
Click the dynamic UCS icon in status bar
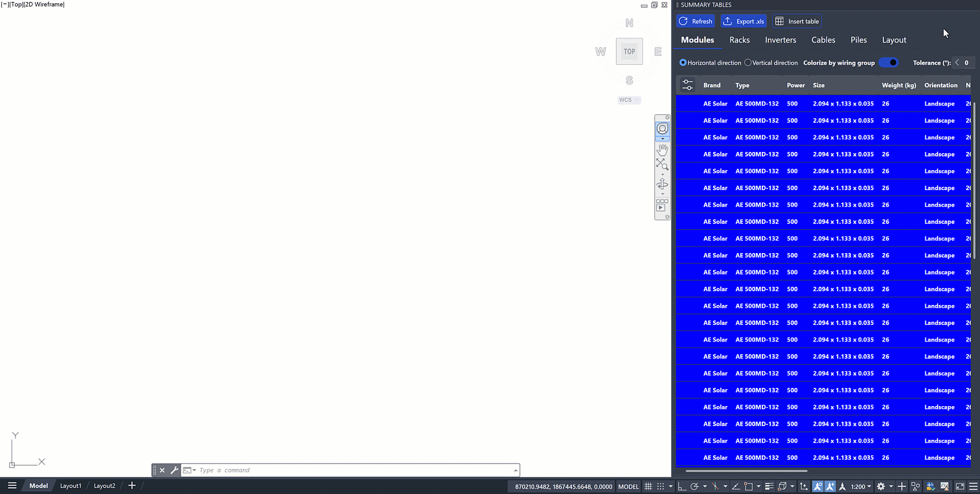pos(804,486)
